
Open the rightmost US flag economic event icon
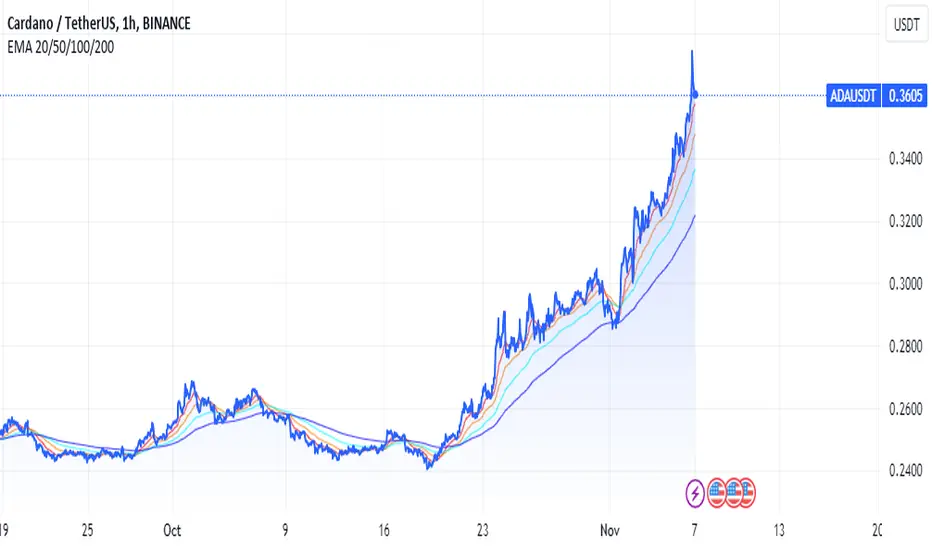click(747, 493)
